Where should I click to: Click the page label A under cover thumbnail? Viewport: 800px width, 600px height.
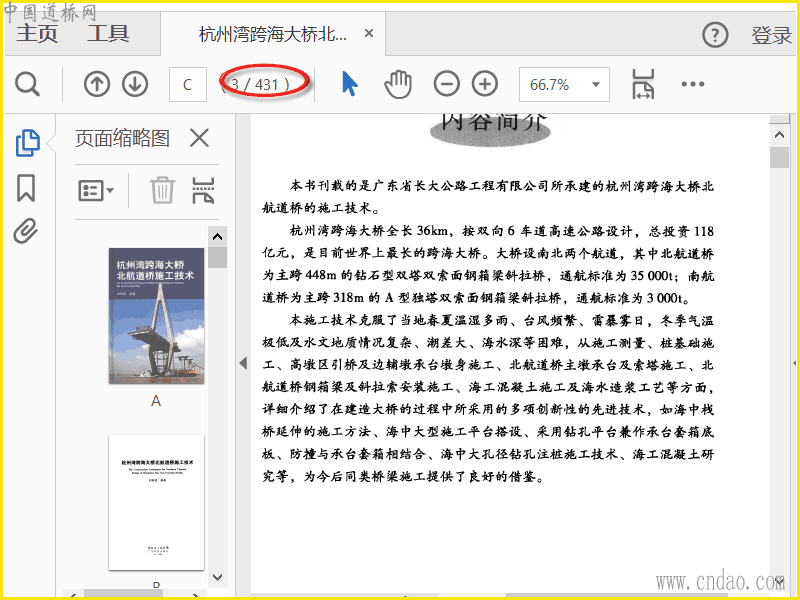pos(156,401)
